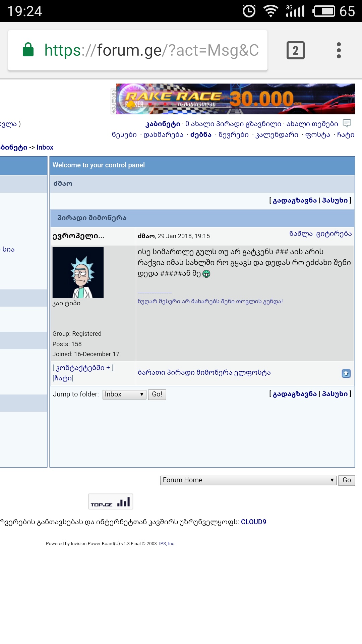
Task: Select the signature text ნუღარ მესერი...
Action: point(210,301)
